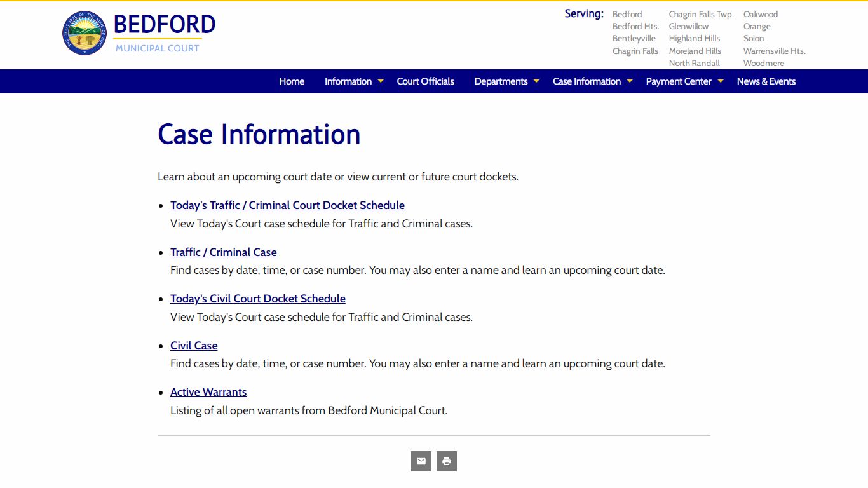Expand the Departments menu arrow
The image size is (868, 488).
click(536, 81)
